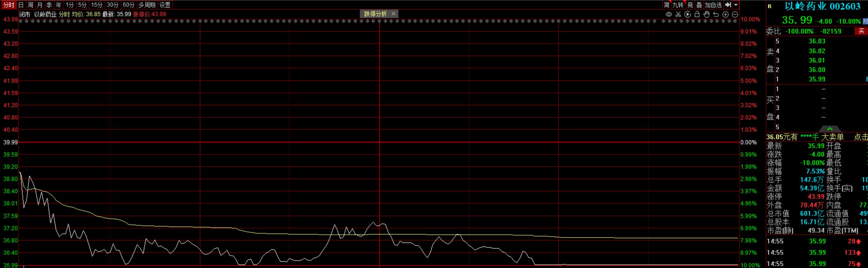The width and height of the screenshot is (868, 268).
Task: Open the 多周期 multi-period view
Action: coord(147,5)
